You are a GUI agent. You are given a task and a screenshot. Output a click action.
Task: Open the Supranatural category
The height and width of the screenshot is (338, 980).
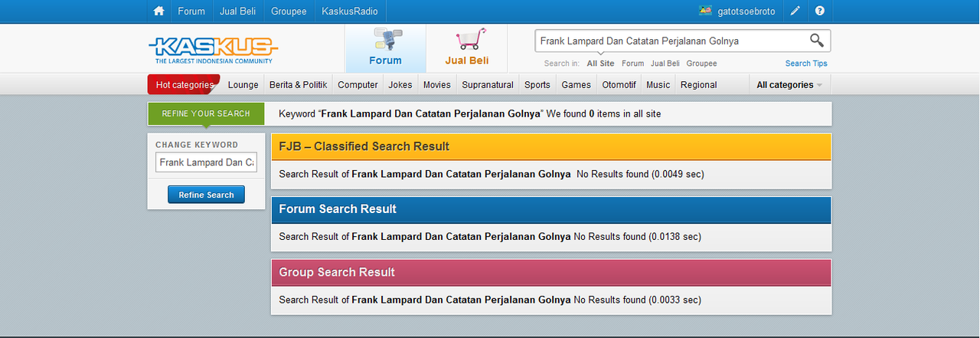[x=488, y=85]
